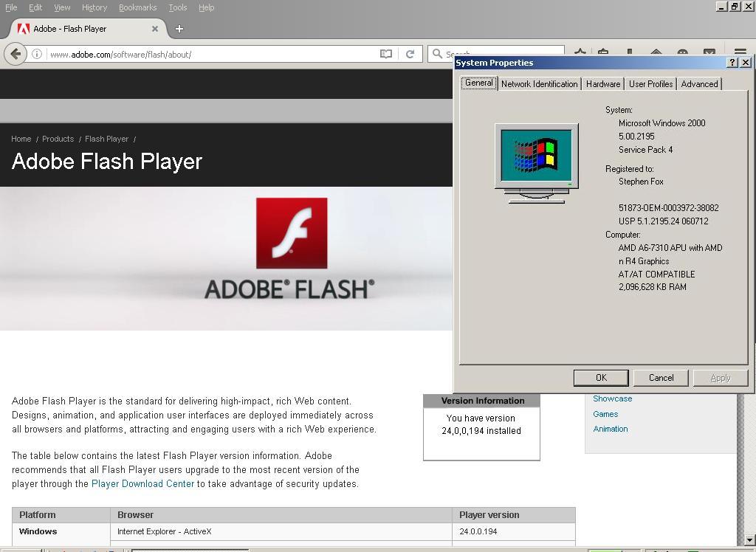The height and width of the screenshot is (552, 756).
Task: Show site information for adobe.com
Action: coord(37,54)
